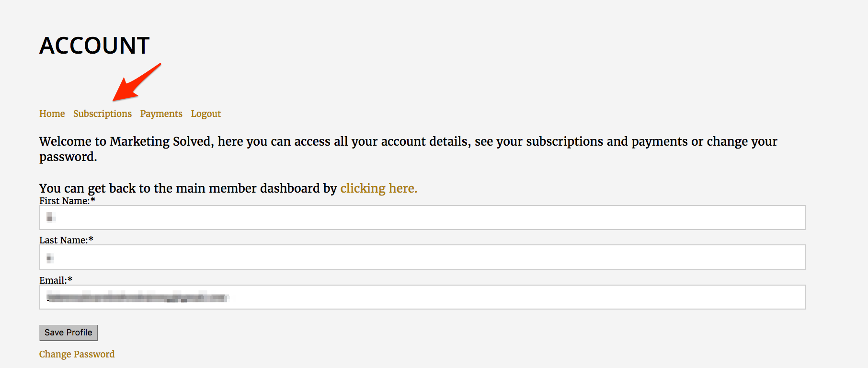This screenshot has width=868, height=368.
Task: Click the 'First Name:*' field label
Action: pyautogui.click(x=67, y=201)
